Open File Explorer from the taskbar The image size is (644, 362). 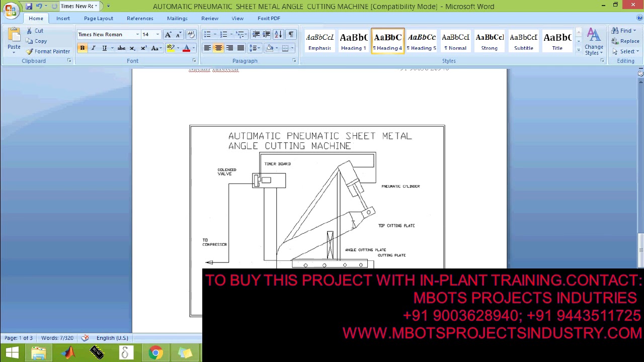(39, 353)
